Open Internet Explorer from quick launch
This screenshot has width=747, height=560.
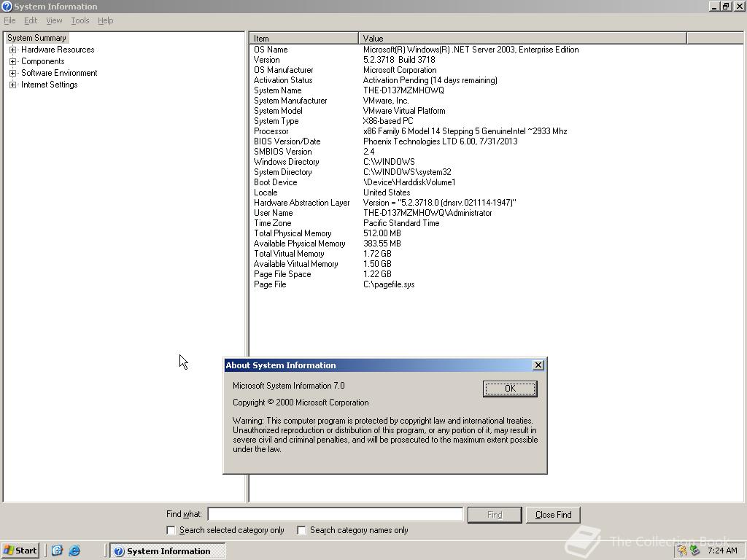(74, 551)
